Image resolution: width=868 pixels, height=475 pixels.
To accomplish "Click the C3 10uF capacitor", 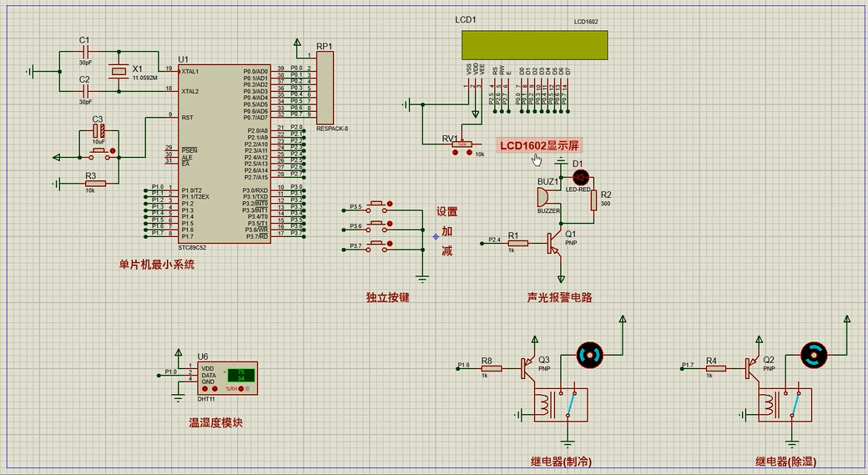I will coord(99,131).
